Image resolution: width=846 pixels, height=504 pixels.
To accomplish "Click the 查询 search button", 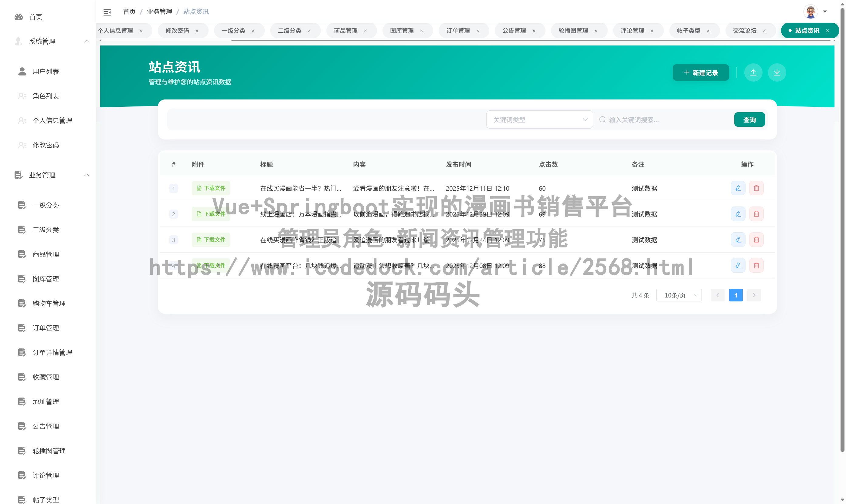I will pyautogui.click(x=749, y=119).
